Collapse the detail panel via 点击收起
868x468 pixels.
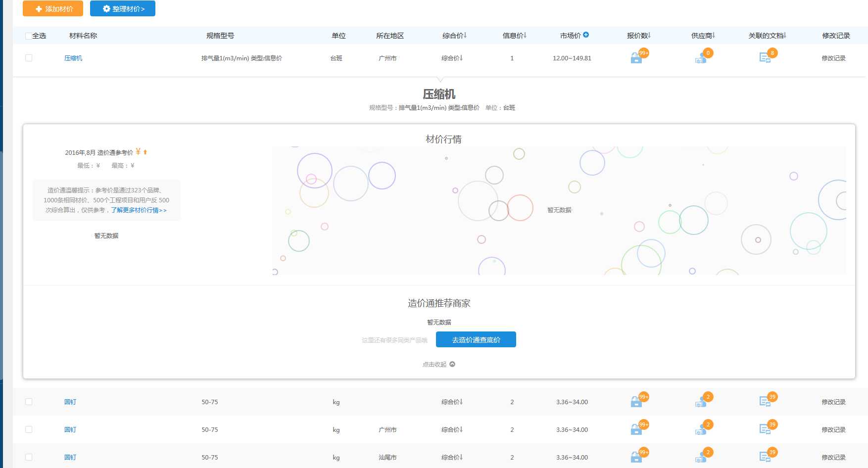[439, 364]
